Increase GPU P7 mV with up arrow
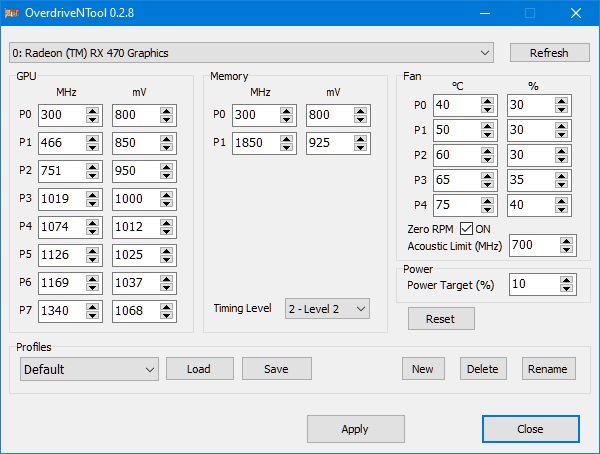 (x=166, y=307)
